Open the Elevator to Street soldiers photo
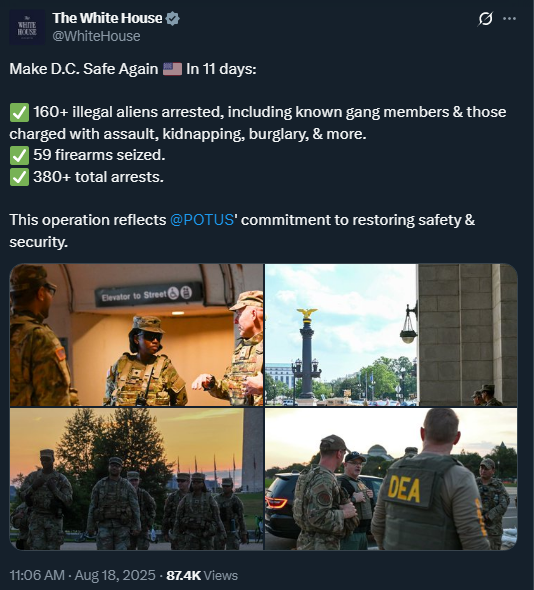Viewport: 534px width, 590px height. coord(136,335)
